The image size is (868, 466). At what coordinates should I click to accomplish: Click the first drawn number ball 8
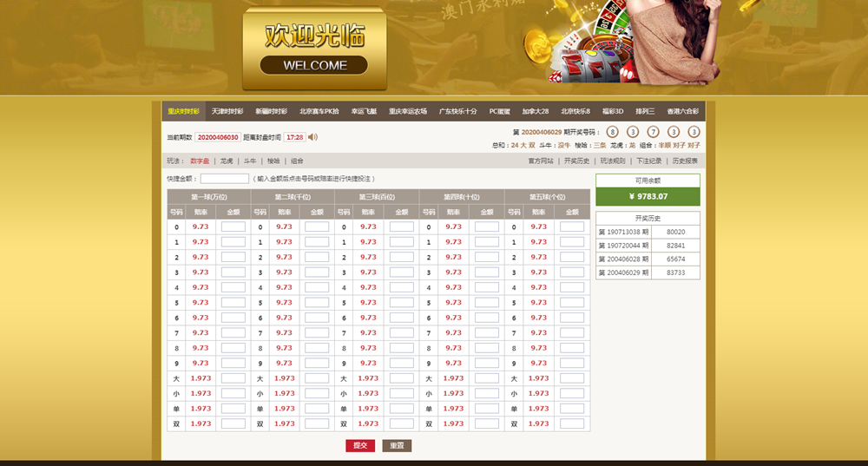(611, 132)
